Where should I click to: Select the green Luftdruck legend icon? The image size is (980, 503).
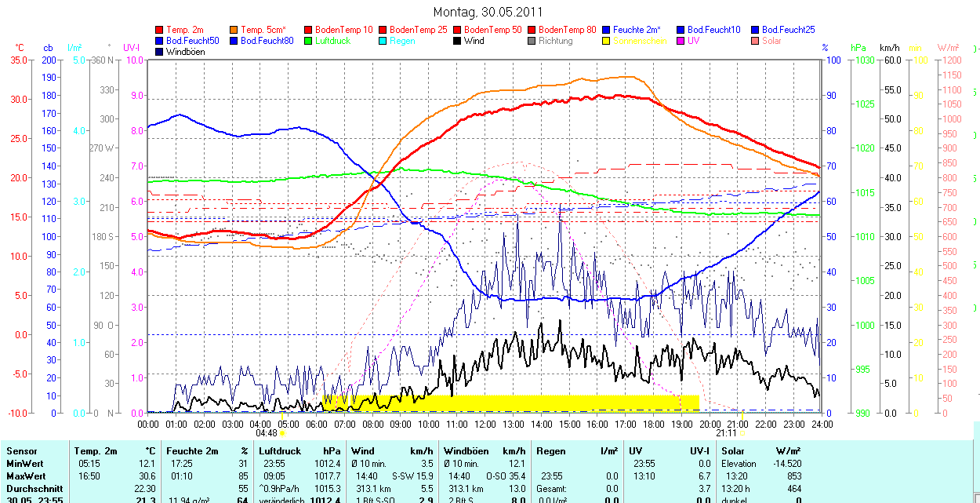308,41
